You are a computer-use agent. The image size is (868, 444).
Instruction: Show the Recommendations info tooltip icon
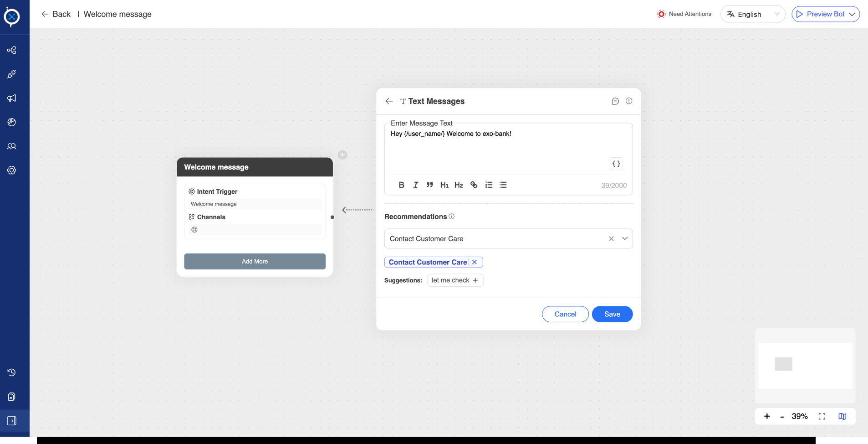[x=452, y=217]
